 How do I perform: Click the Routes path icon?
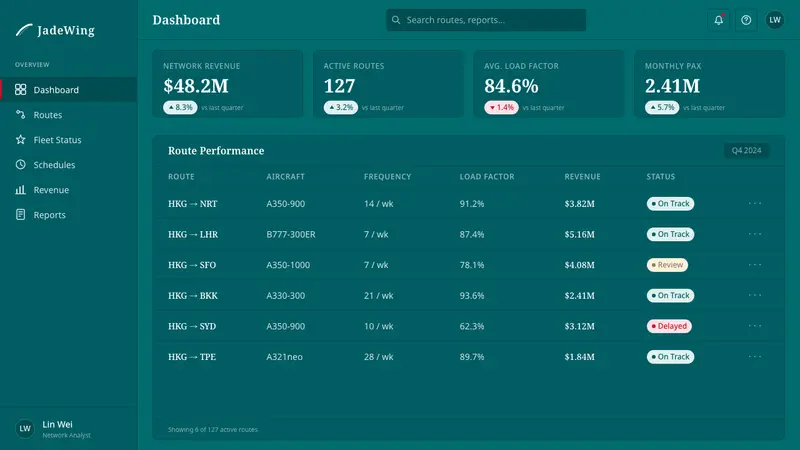[x=20, y=115]
